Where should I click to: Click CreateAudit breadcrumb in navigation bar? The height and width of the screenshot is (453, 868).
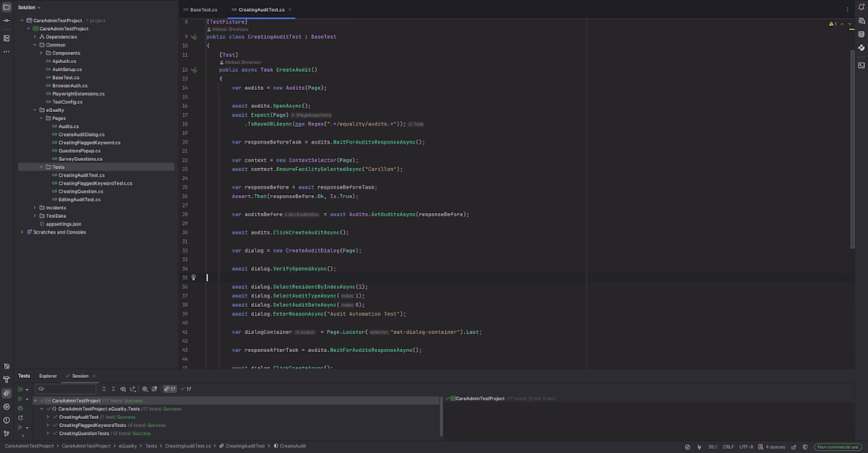pos(290,446)
